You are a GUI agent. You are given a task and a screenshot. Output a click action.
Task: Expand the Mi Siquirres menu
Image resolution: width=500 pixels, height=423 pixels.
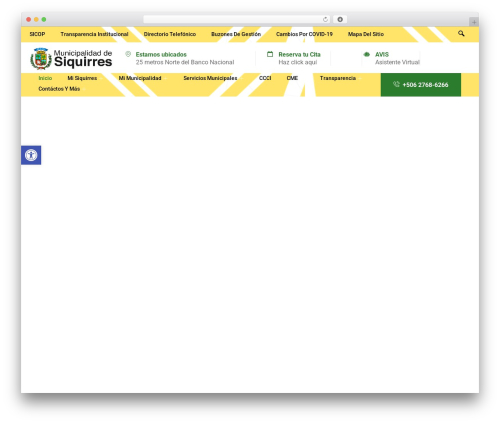pos(82,78)
